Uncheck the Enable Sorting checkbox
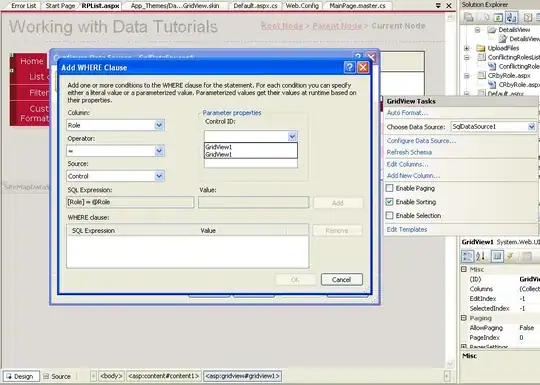This screenshot has width=540, height=385. [390, 202]
